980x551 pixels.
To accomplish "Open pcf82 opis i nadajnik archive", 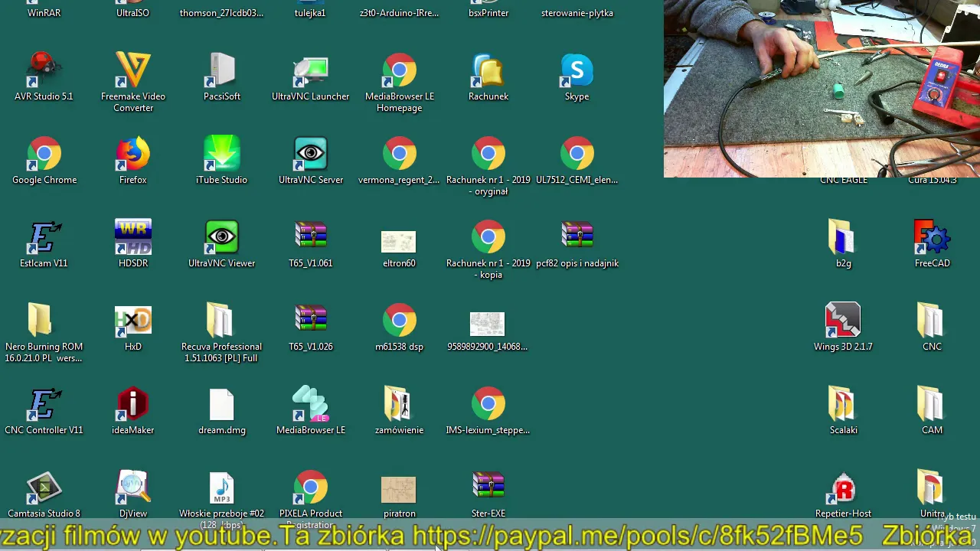I will tap(577, 243).
